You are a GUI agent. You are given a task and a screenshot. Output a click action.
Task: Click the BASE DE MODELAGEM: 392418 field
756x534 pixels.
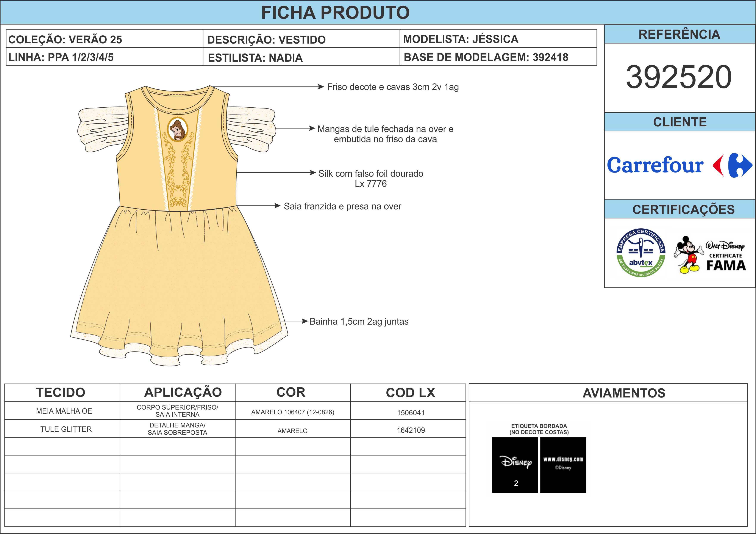pyautogui.click(x=486, y=57)
